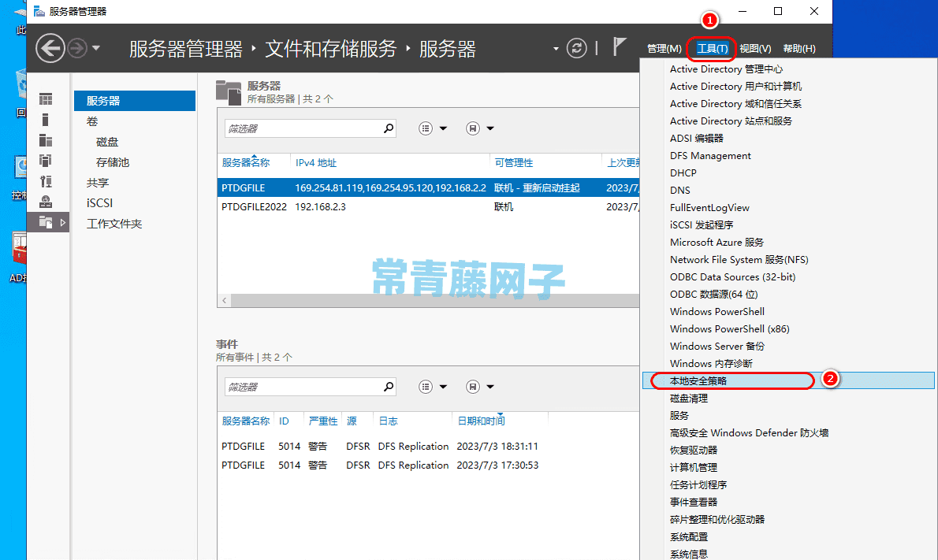Open the 管理(M) menu
938x560 pixels.
664,48
